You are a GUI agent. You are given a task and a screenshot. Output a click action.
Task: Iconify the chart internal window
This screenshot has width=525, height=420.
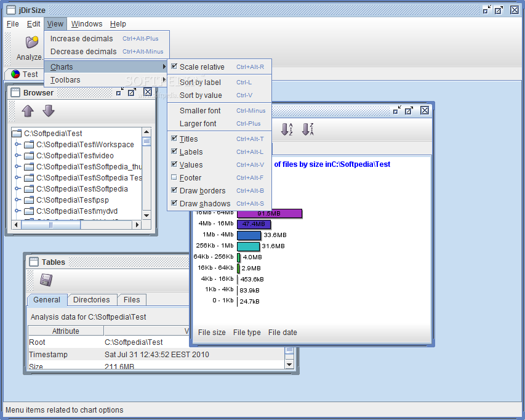(397, 110)
